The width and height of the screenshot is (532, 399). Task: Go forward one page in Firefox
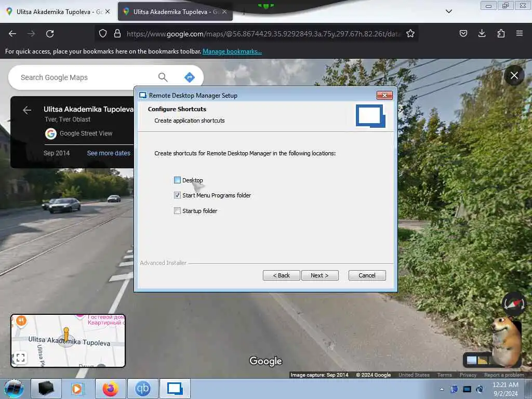31,34
